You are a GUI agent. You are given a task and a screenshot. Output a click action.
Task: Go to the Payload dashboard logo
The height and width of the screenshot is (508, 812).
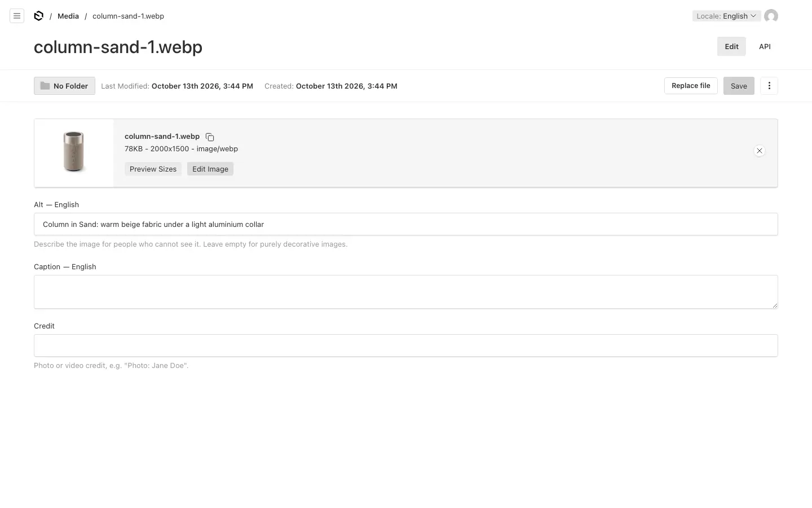pos(38,16)
